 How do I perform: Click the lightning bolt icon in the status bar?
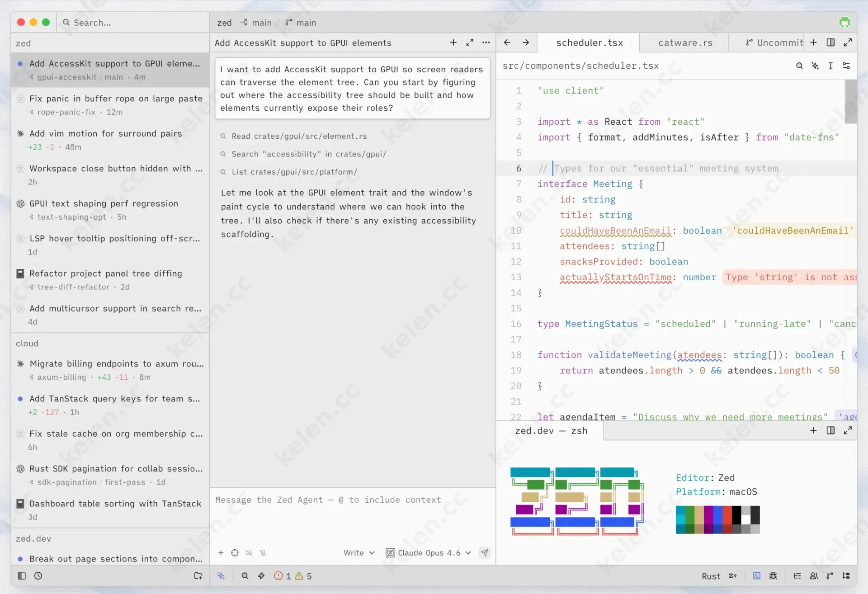tap(261, 576)
